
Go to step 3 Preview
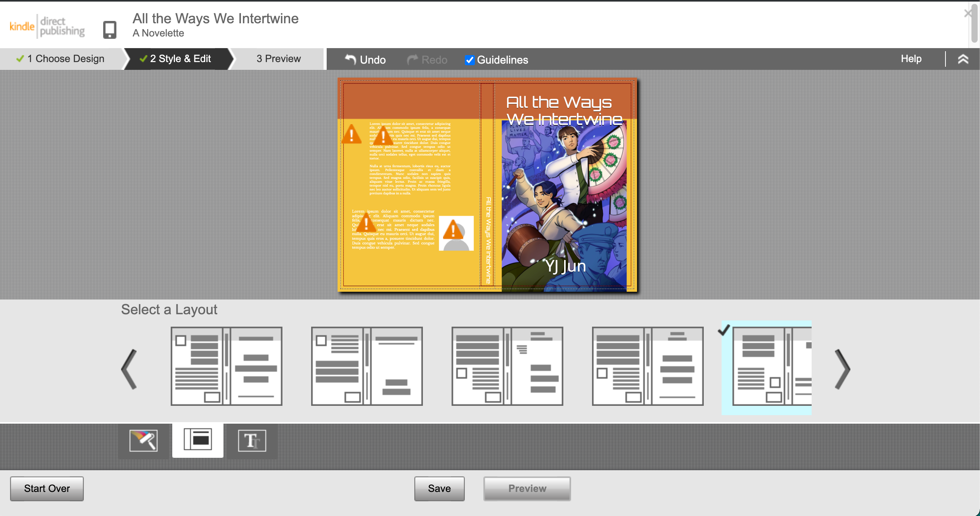click(x=278, y=59)
